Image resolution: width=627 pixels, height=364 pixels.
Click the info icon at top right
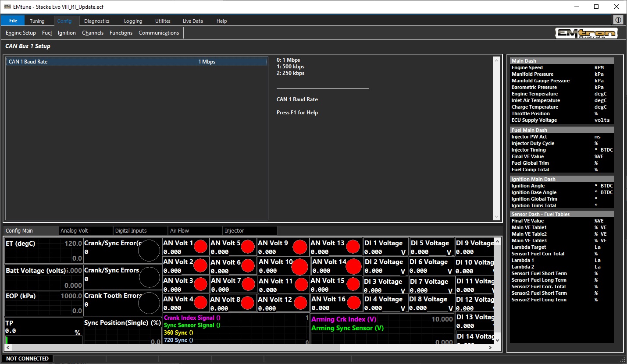pyautogui.click(x=618, y=20)
